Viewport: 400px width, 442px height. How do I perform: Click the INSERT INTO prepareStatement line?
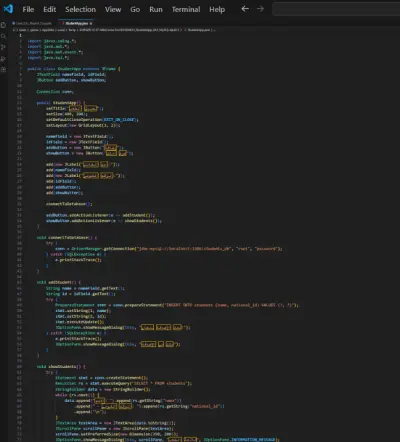tap(177, 305)
